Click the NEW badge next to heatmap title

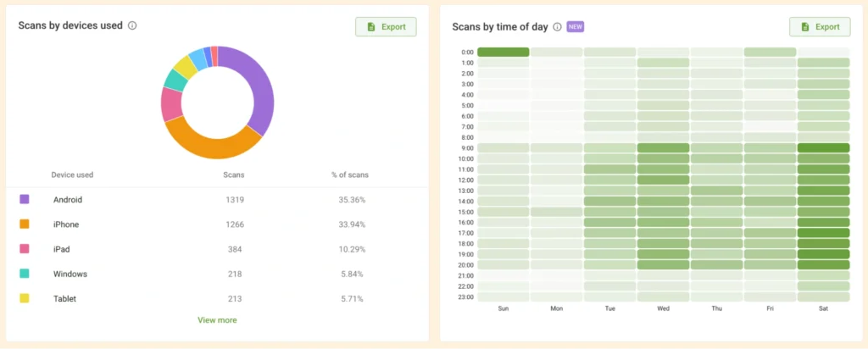576,26
